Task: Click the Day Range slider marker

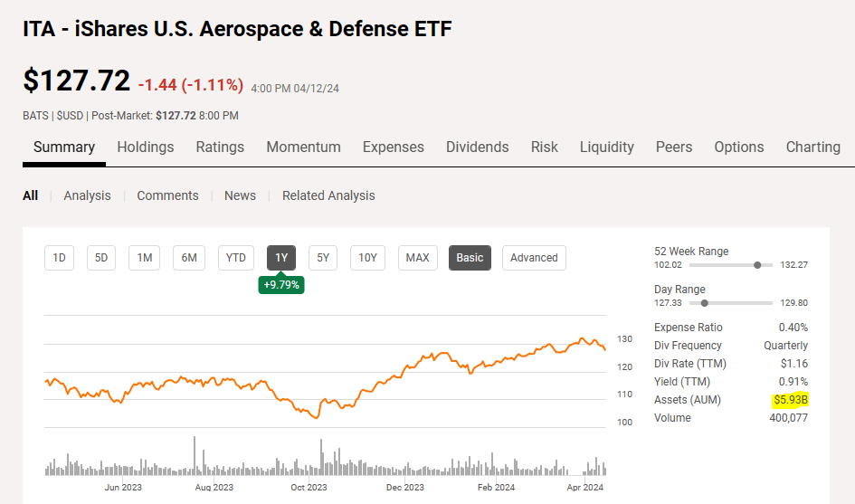Action: tap(704, 303)
